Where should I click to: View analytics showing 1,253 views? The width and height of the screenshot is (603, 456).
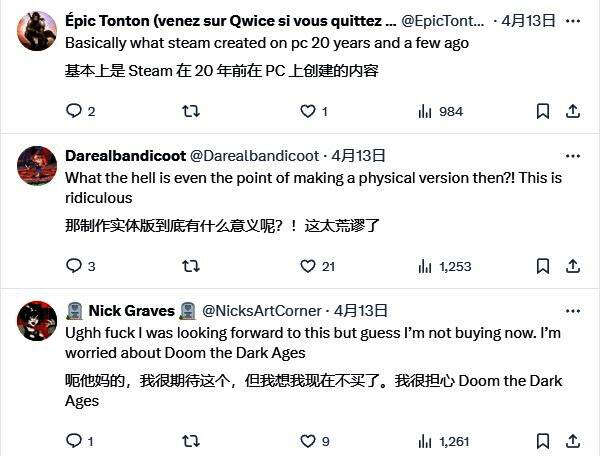pyautogui.click(x=443, y=266)
